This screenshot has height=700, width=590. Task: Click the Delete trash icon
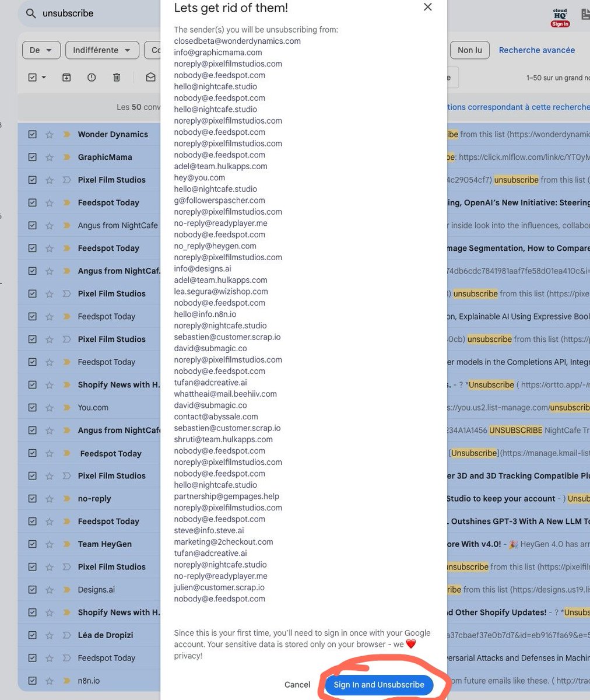tap(117, 78)
